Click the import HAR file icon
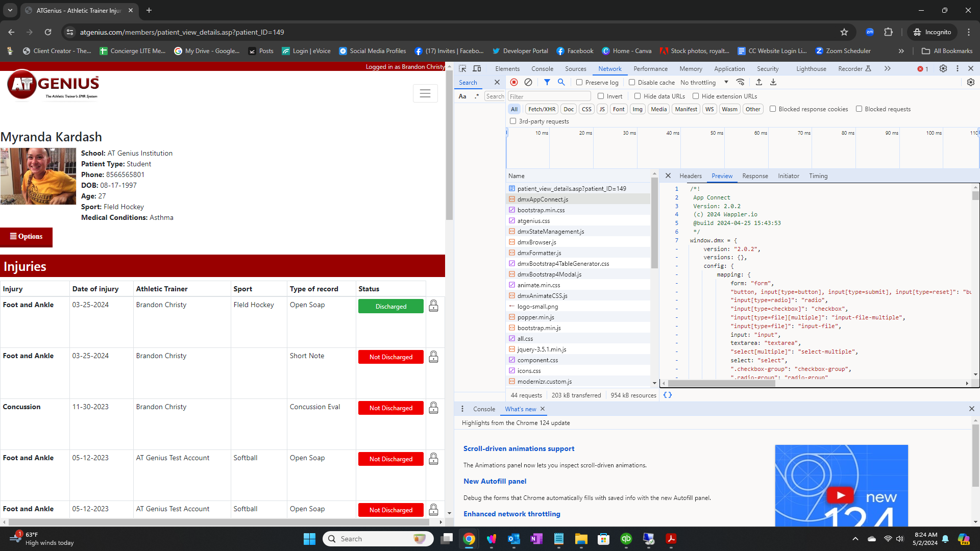The image size is (980, 551). point(759,82)
